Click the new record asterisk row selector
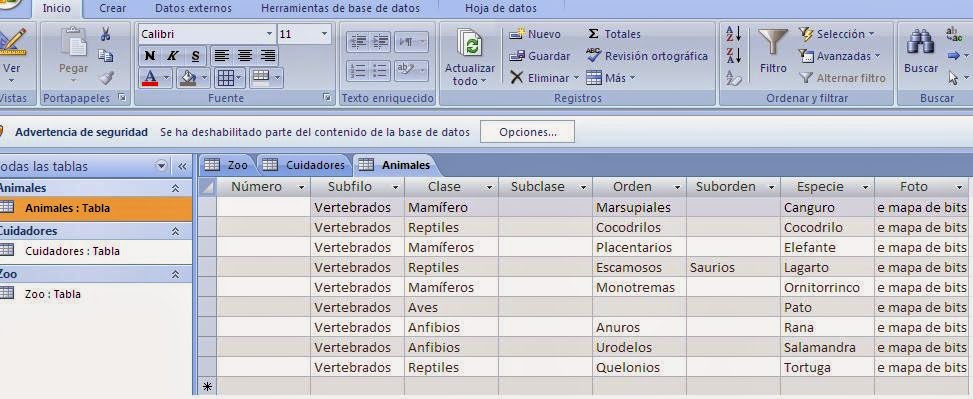This screenshot has height=399, width=973. [x=208, y=387]
